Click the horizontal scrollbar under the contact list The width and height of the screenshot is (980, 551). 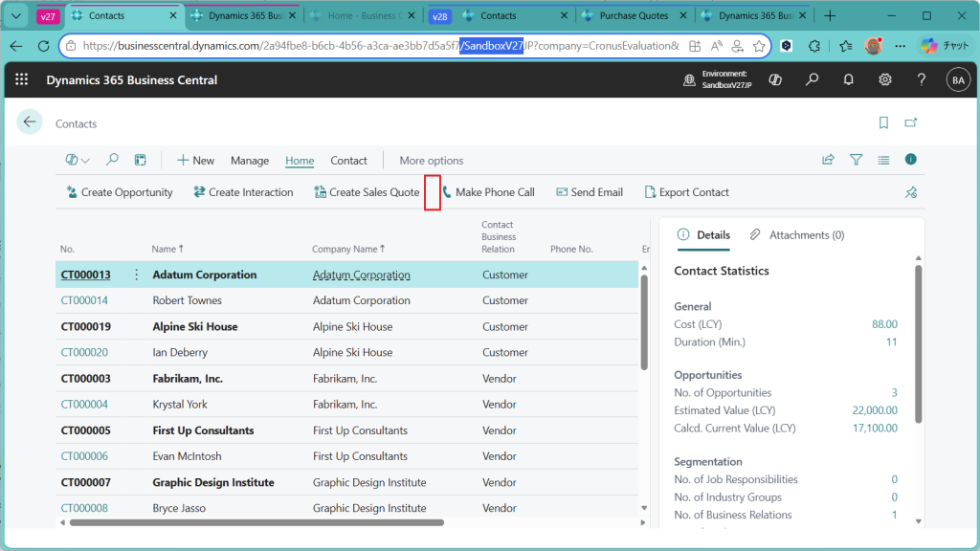pyautogui.click(x=256, y=522)
